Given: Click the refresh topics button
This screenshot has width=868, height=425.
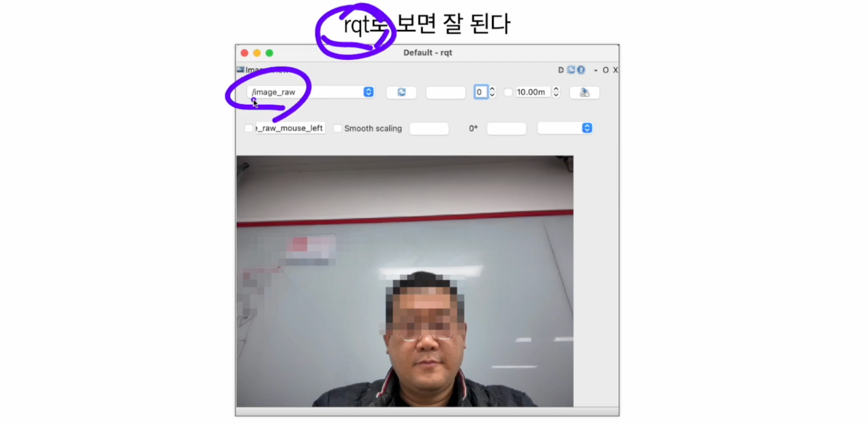Looking at the screenshot, I should tap(401, 92).
